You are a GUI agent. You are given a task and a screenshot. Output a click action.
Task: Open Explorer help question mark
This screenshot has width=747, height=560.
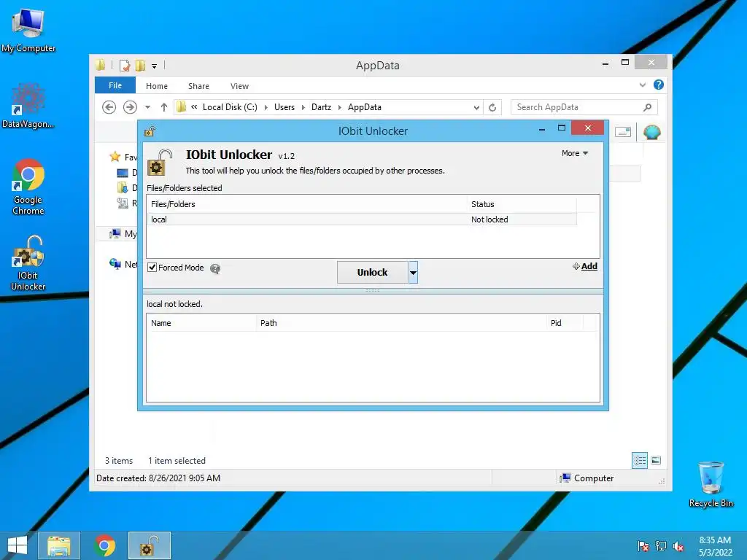click(x=659, y=85)
